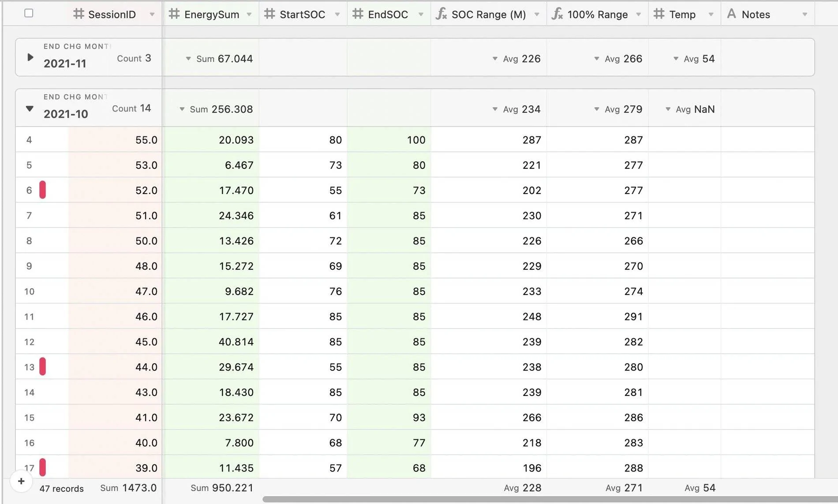This screenshot has width=838, height=504.
Task: Select 100% Range cell 270
Action: pyautogui.click(x=598, y=266)
